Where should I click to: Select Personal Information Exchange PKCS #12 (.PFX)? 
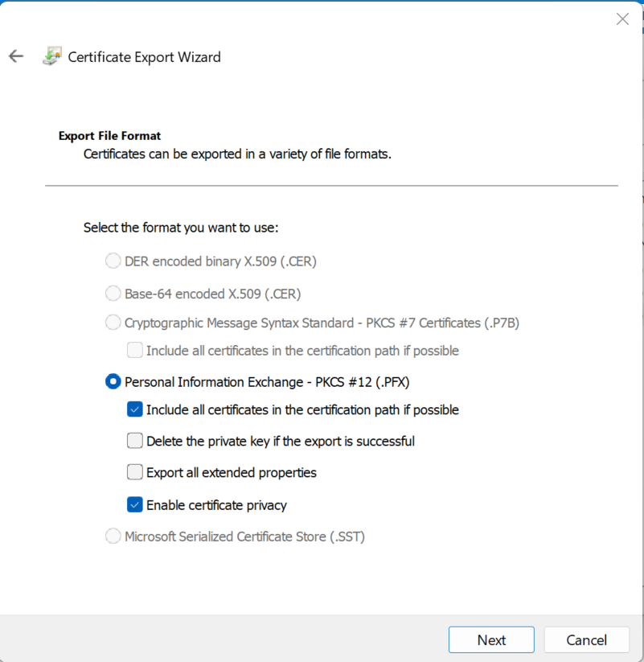tap(113, 381)
